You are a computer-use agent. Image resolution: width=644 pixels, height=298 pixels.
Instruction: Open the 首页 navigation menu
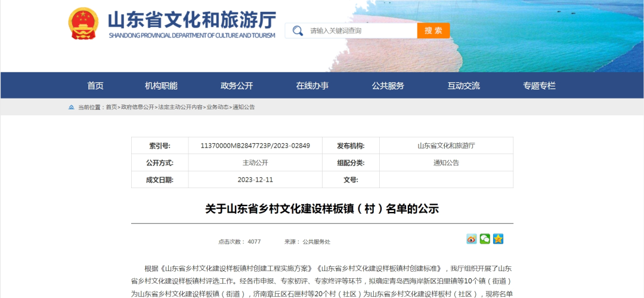tap(95, 85)
